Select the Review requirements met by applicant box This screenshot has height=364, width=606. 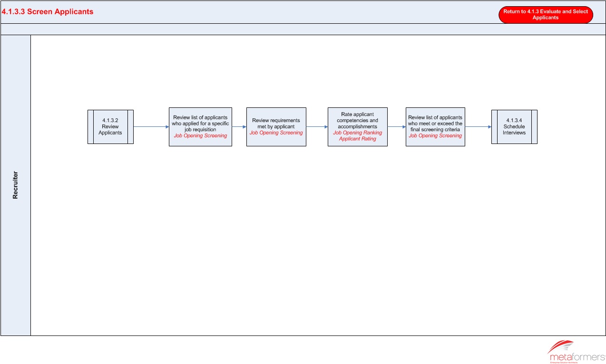click(276, 127)
